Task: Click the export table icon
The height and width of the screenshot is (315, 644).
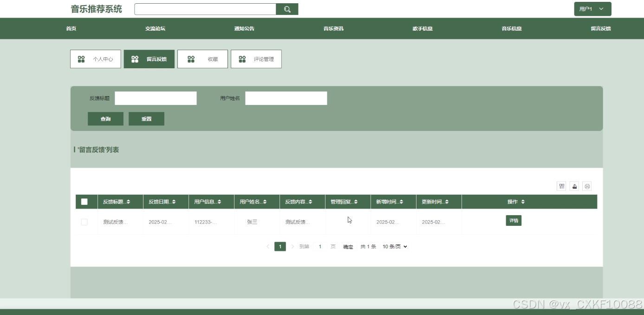Action: pos(574,186)
